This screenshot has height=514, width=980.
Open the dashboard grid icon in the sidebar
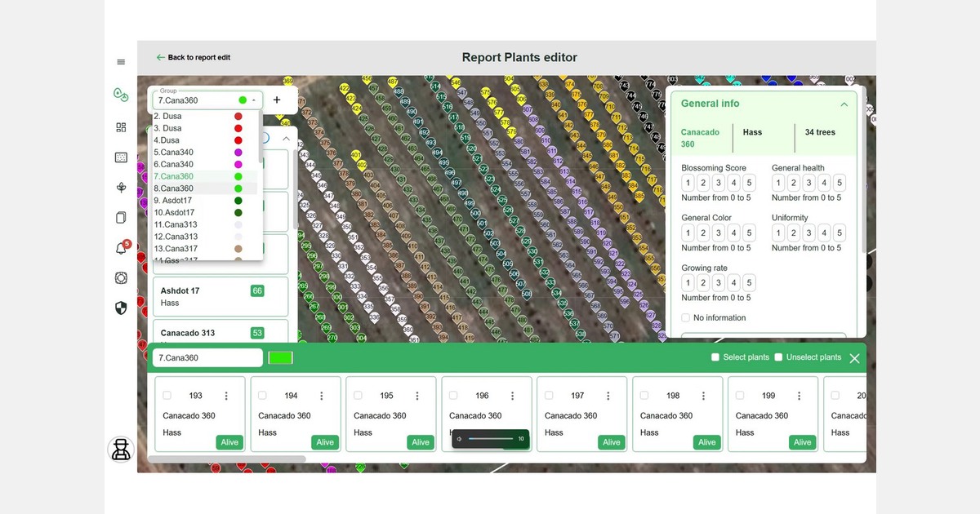[x=121, y=127]
